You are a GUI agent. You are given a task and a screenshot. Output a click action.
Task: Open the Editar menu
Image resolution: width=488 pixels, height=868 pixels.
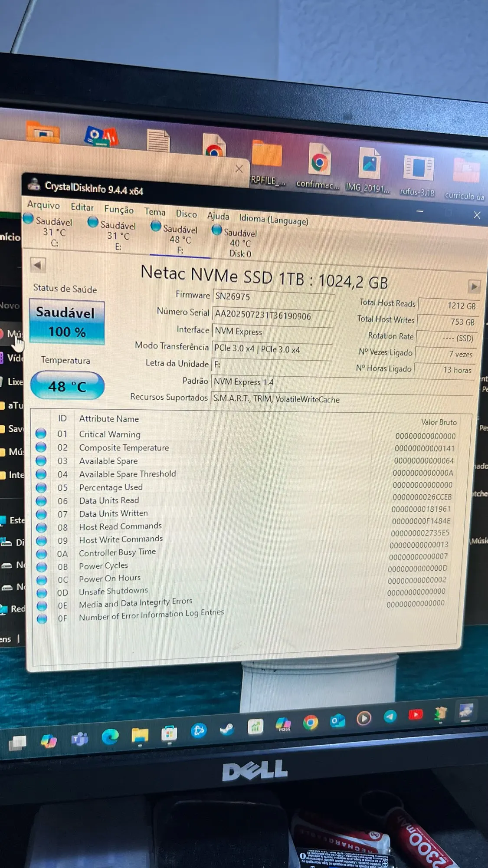[x=82, y=207]
